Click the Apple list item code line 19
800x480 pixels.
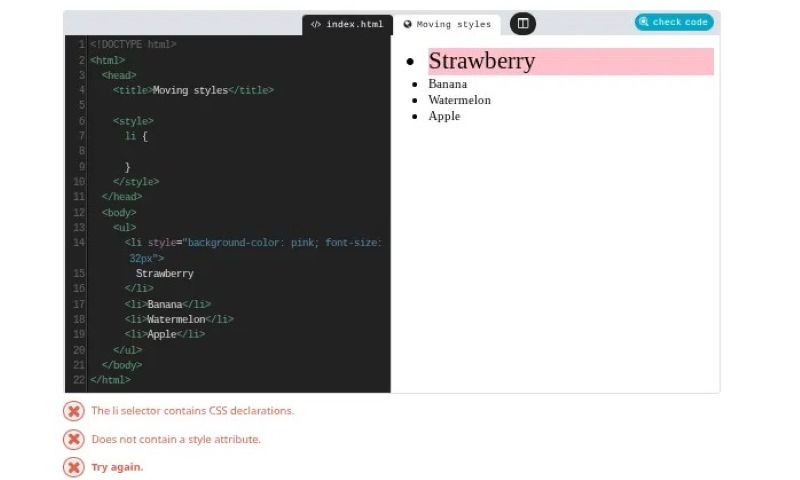[164, 335]
